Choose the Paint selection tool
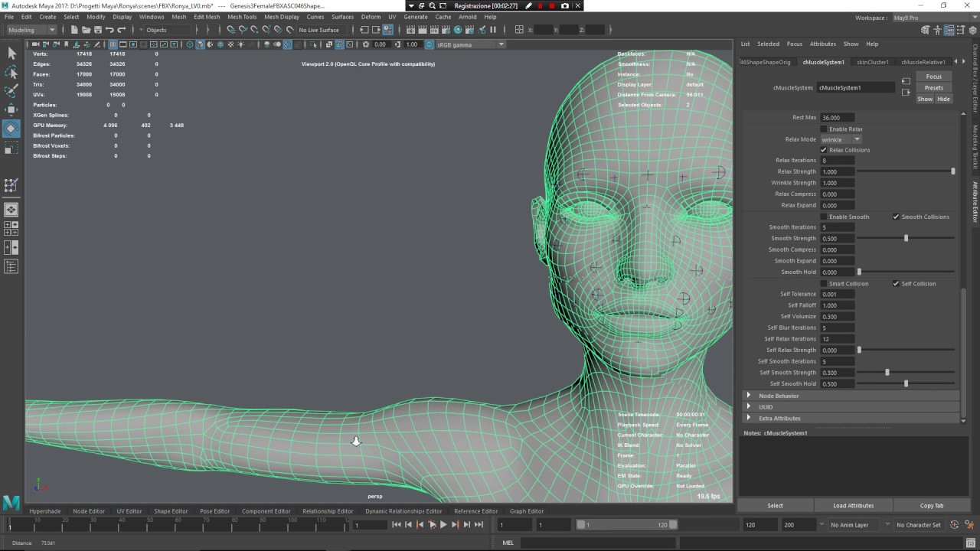Viewport: 980px width, 551px height. [11, 91]
